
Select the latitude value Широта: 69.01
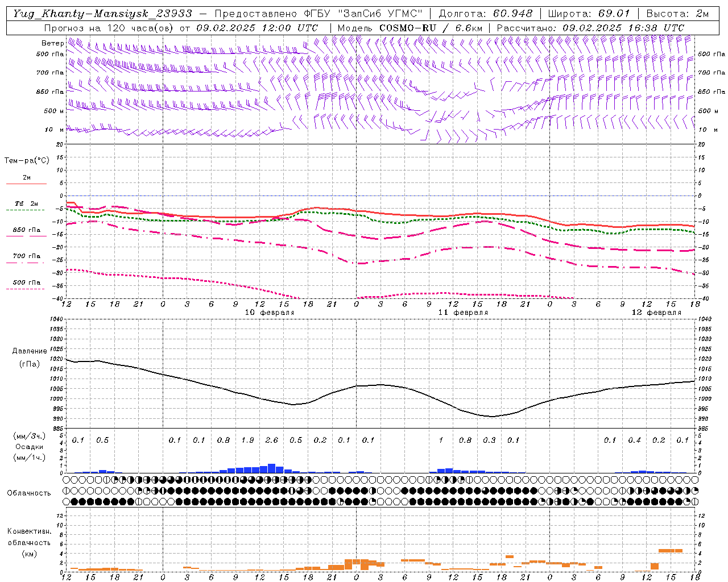click(589, 13)
